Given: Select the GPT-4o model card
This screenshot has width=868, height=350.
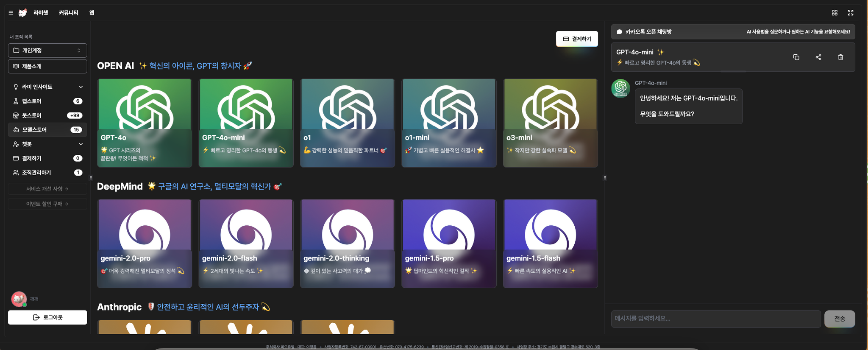Looking at the screenshot, I should (x=145, y=123).
